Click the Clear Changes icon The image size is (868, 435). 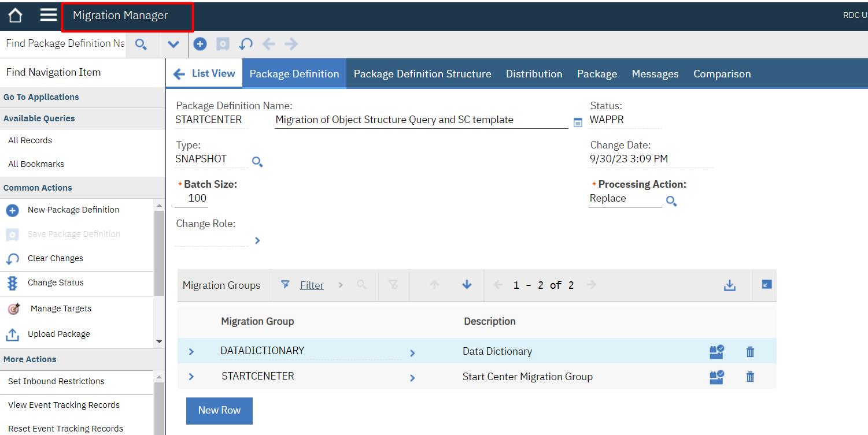(x=13, y=258)
